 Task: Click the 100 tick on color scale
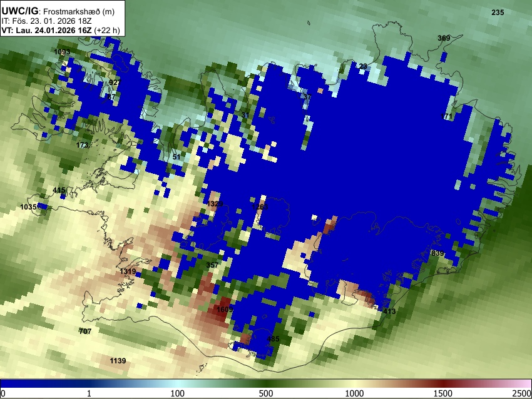[177, 393]
